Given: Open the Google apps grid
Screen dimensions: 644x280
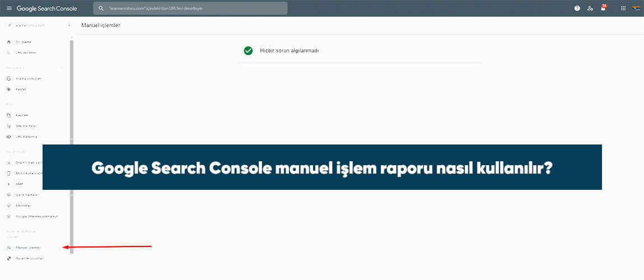Looking at the screenshot, I should click(623, 8).
